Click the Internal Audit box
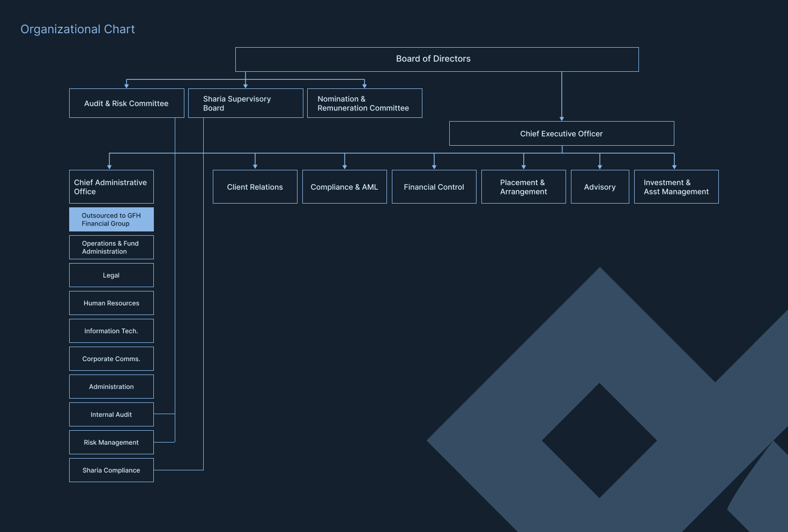Image resolution: width=788 pixels, height=532 pixels. tap(111, 415)
